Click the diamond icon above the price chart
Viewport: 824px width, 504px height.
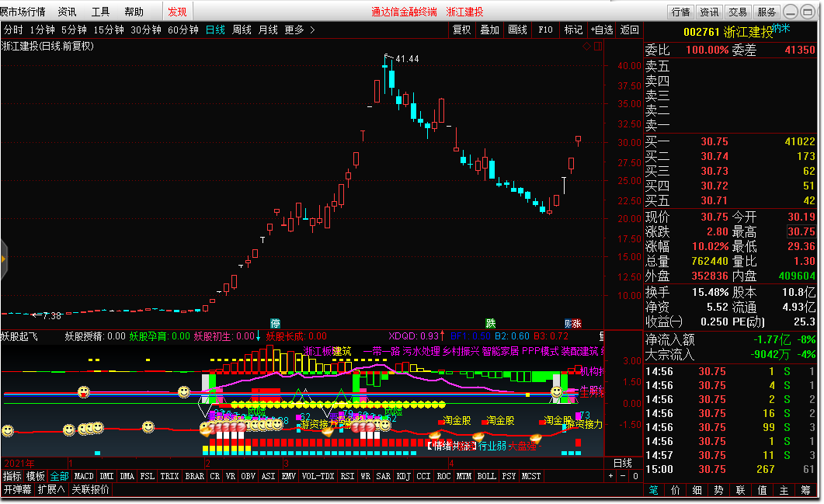pos(586,47)
